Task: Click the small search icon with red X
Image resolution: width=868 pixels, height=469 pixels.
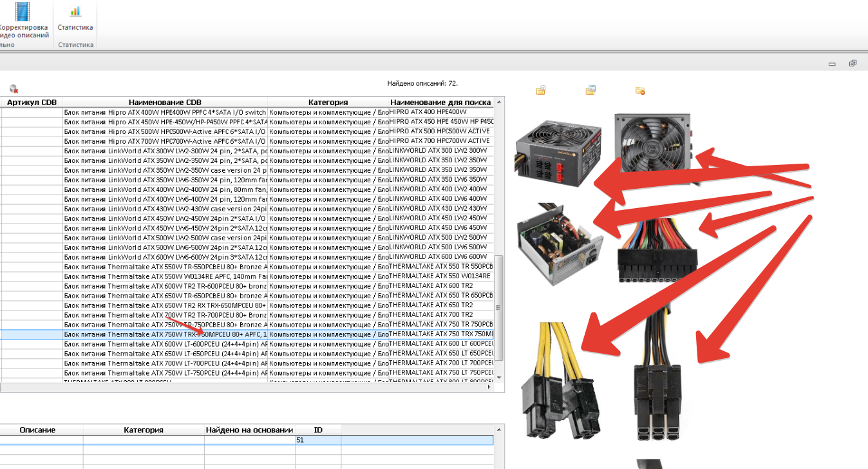Action: click(14, 89)
